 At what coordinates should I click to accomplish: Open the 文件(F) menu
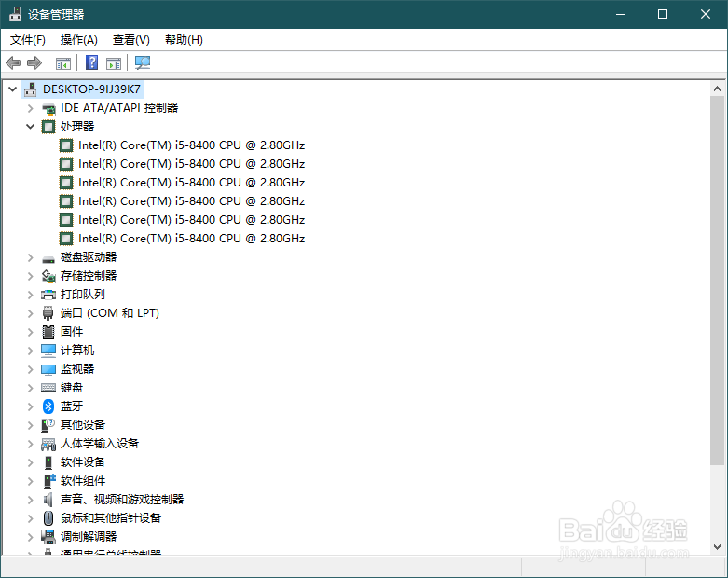(x=28, y=40)
